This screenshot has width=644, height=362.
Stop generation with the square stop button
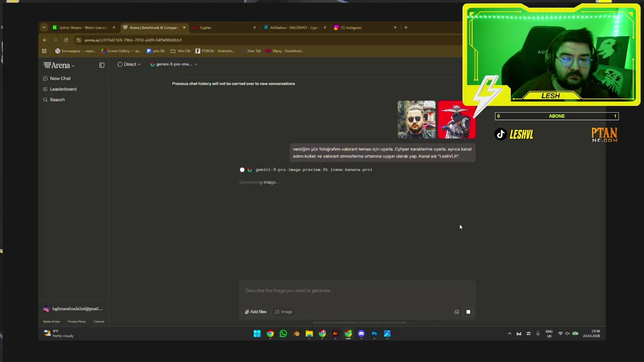(468, 312)
